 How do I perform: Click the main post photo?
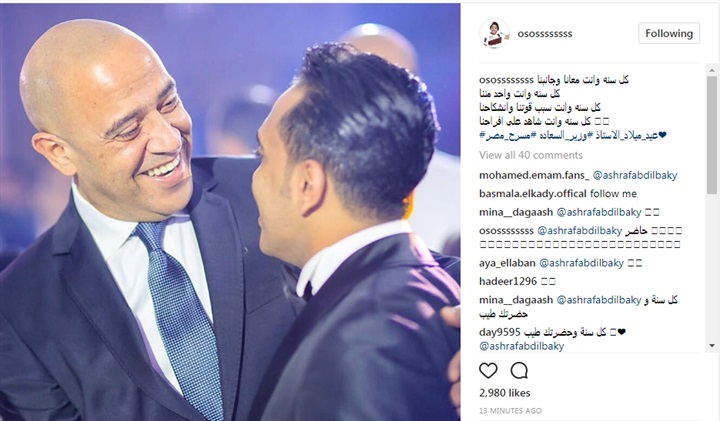tap(230, 212)
